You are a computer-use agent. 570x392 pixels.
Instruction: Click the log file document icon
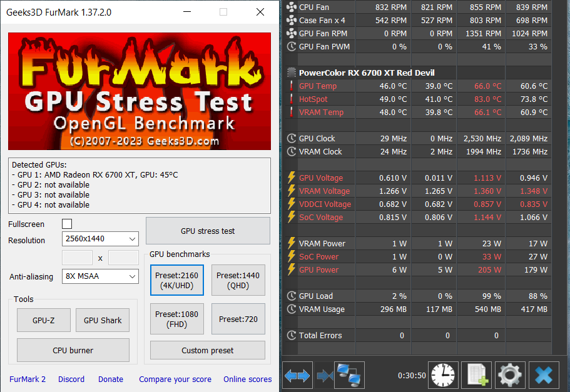(x=477, y=375)
